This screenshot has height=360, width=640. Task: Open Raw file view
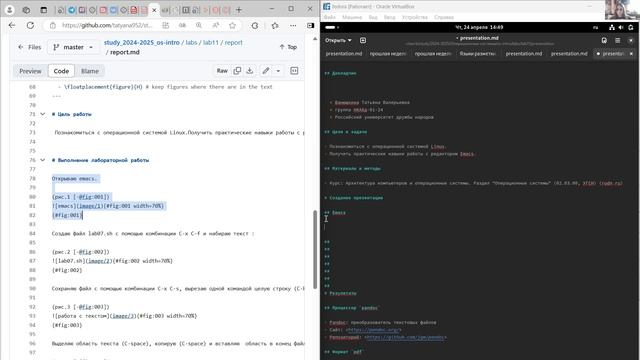[x=222, y=71]
